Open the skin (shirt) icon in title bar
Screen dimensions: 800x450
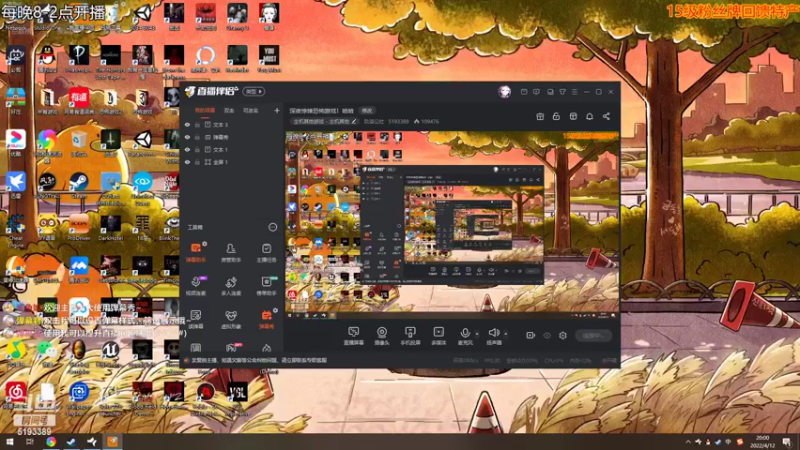[x=562, y=92]
